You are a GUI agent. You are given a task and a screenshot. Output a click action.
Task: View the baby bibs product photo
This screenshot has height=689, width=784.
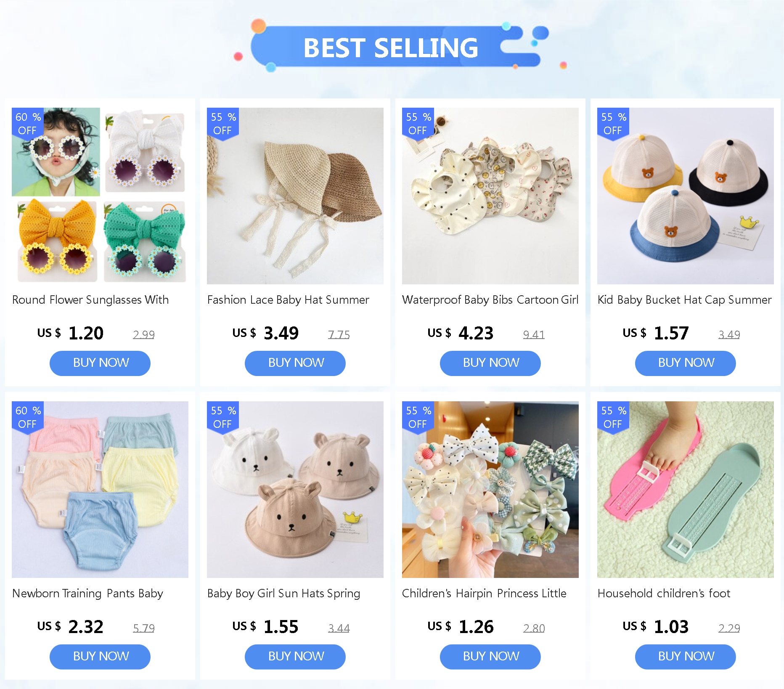[x=490, y=196]
